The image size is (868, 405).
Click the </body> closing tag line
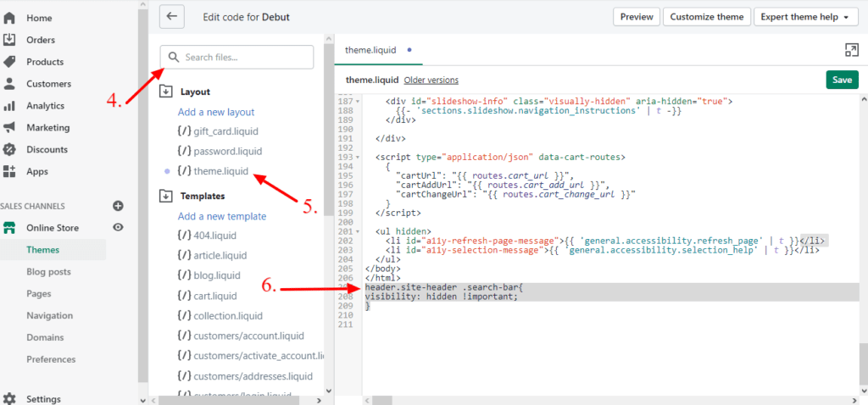(381, 269)
